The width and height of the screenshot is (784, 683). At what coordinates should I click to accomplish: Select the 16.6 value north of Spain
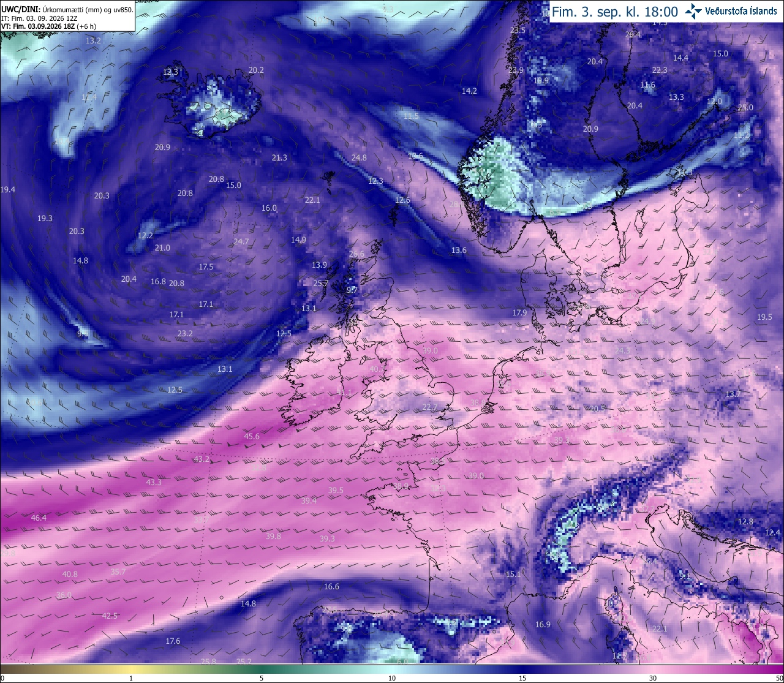(331, 587)
